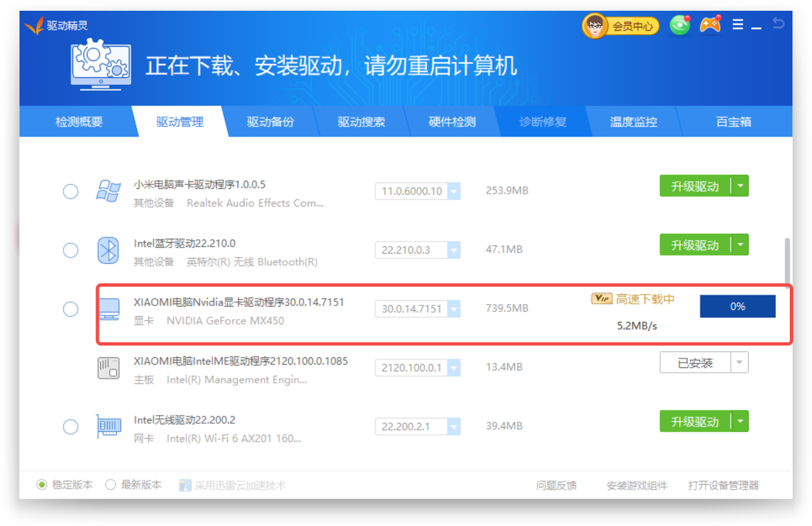
Task: Expand the 11.0.6000.10 version dropdown
Action: coord(454,192)
